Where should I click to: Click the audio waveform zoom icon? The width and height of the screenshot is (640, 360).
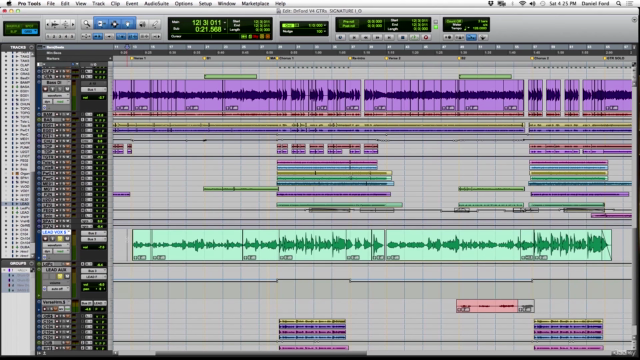coord(55,25)
